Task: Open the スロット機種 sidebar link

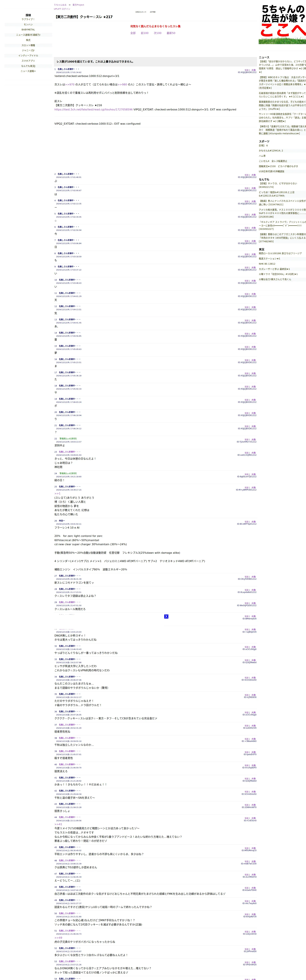Action: click(x=28, y=45)
